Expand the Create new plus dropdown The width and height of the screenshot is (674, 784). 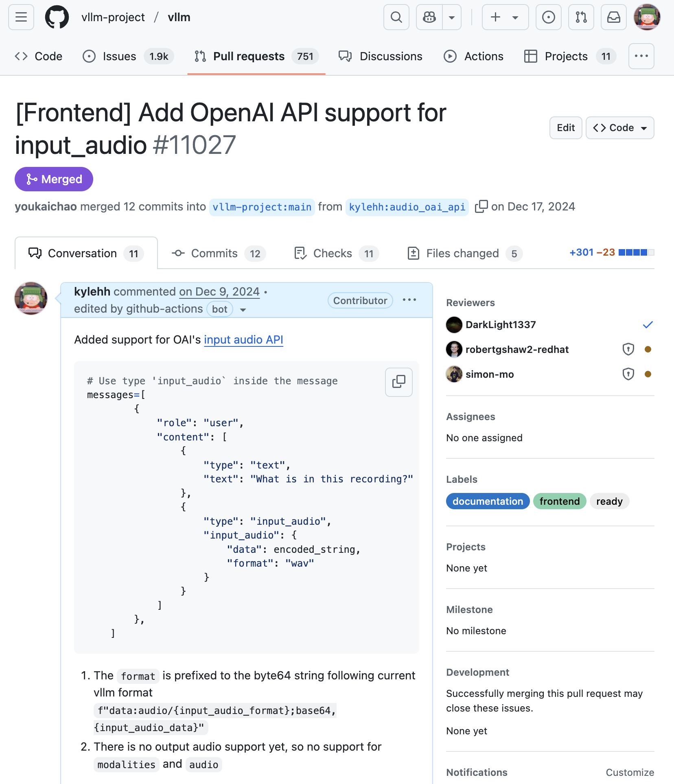(505, 17)
